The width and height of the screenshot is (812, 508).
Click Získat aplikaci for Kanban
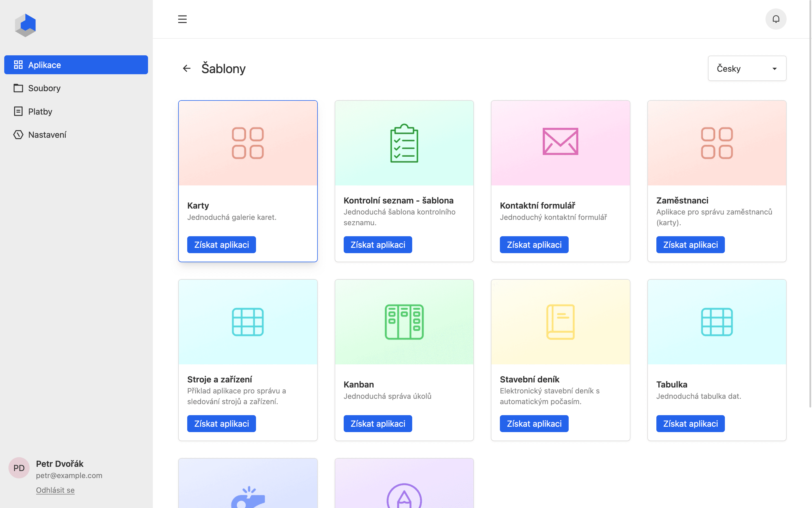(378, 423)
